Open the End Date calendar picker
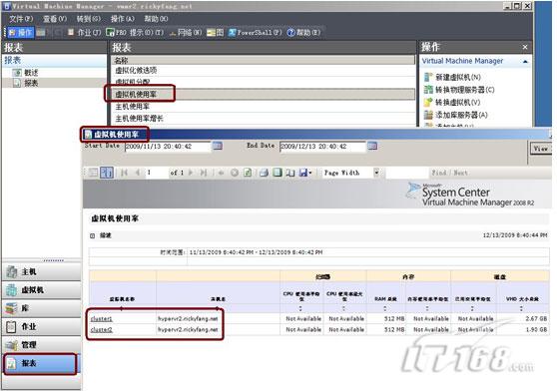This screenshot has width=557, height=392. tap(372, 146)
